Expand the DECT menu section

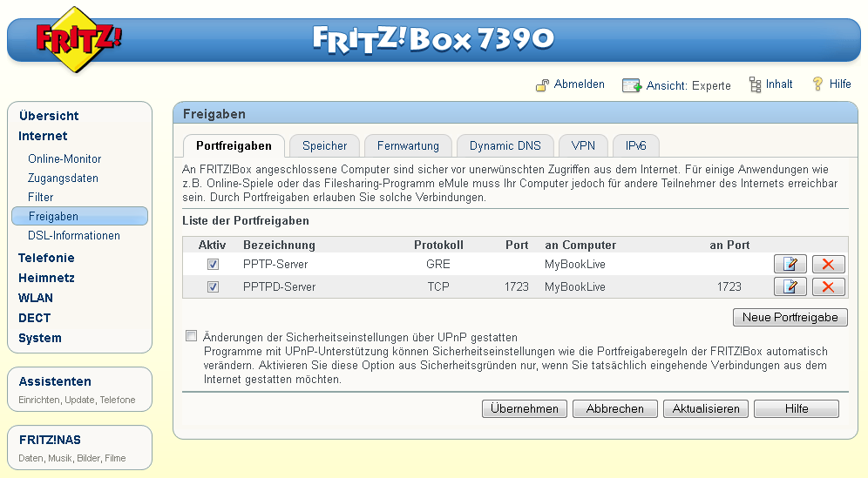click(x=34, y=318)
